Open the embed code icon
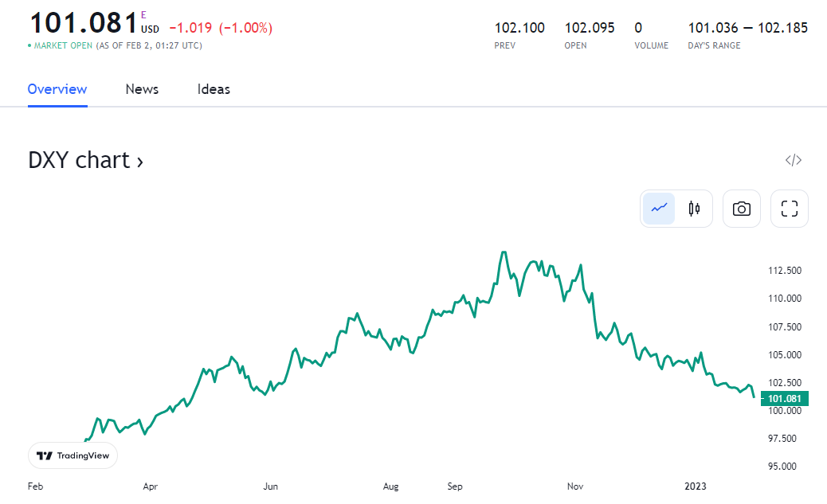 (x=793, y=160)
